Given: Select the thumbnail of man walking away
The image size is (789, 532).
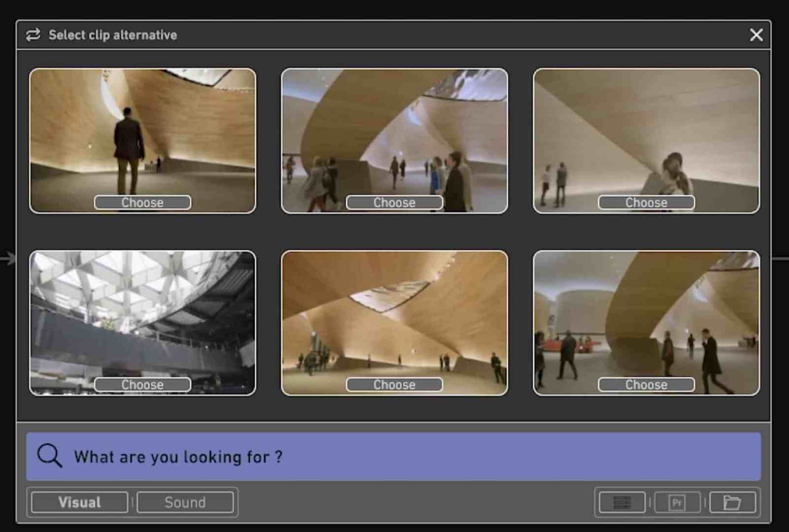Looking at the screenshot, I should coord(142,133).
